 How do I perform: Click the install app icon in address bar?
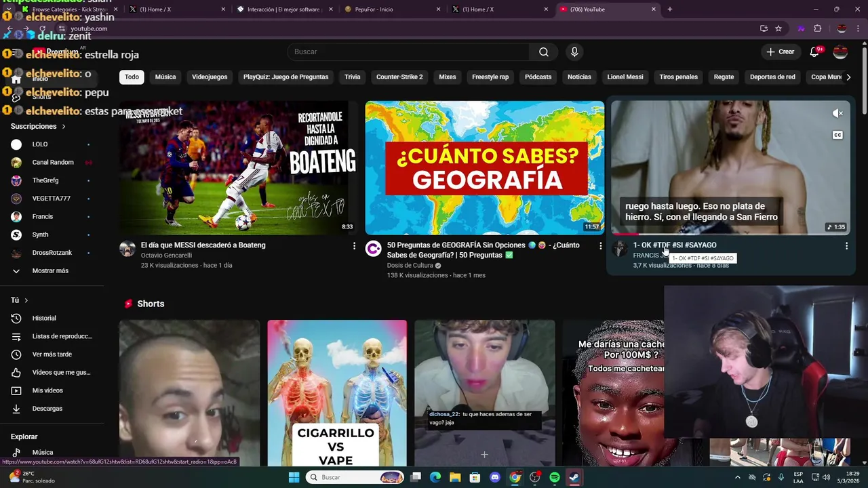(x=764, y=28)
